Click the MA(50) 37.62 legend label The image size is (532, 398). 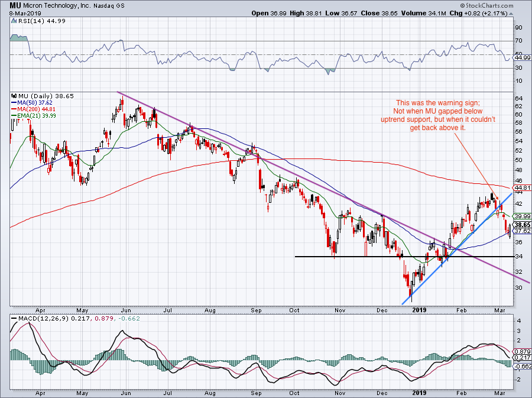coord(35,103)
